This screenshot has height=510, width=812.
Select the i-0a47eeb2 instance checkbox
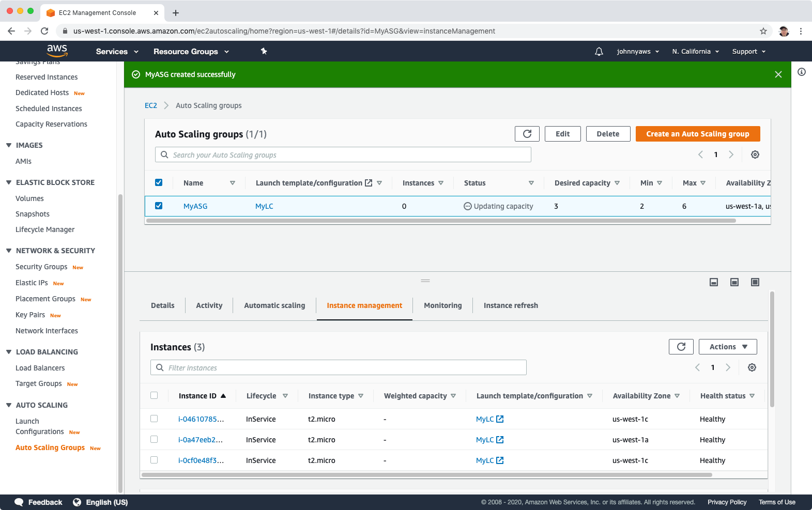click(x=154, y=439)
